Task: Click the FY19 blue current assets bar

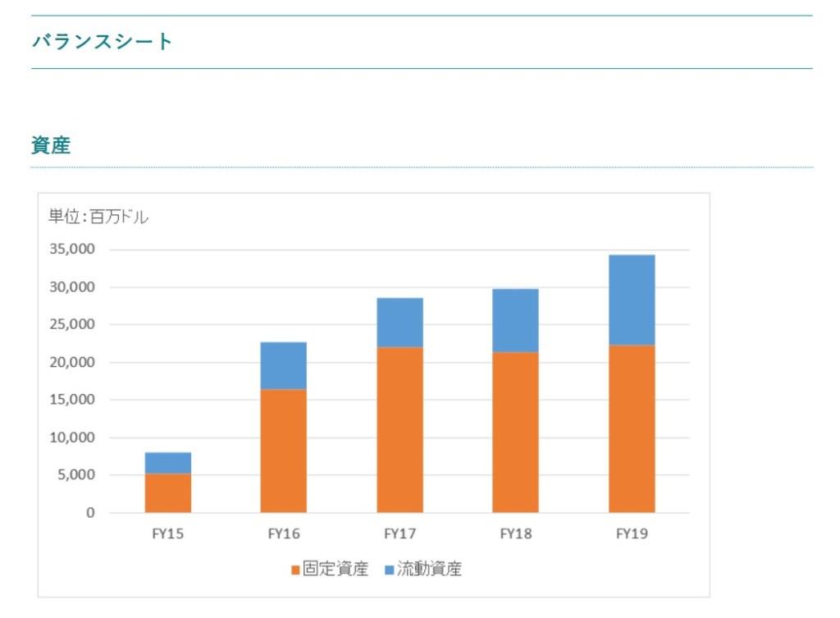Action: point(632,300)
